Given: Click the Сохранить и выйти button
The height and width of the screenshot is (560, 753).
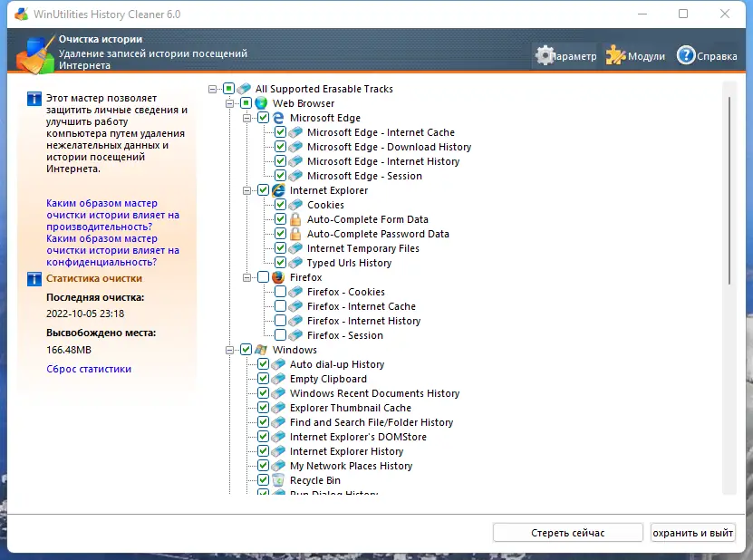Looking at the screenshot, I should [692, 533].
